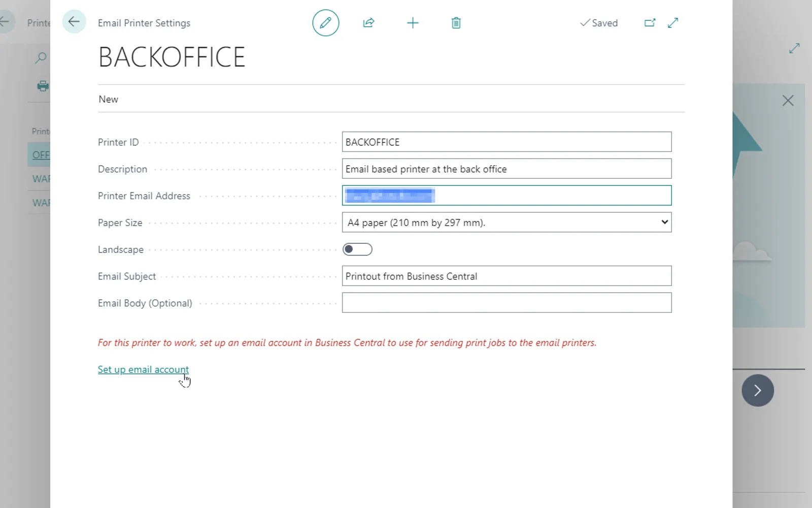
Task: Open the New action menu
Action: (108, 99)
